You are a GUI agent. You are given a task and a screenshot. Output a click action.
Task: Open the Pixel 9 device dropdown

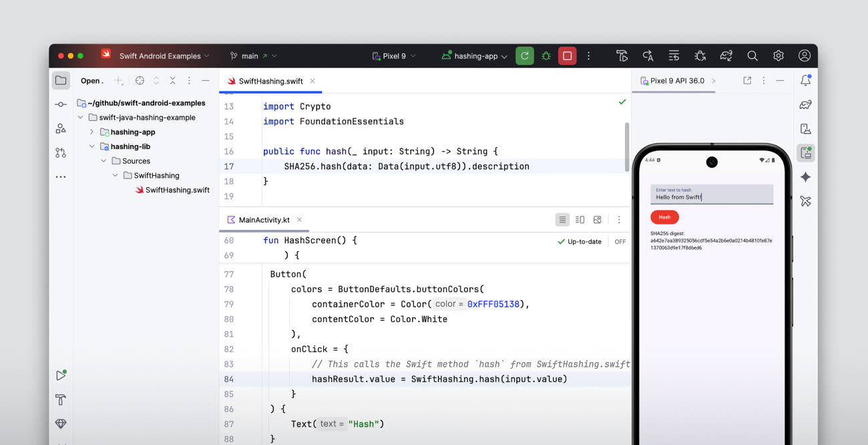pos(394,56)
